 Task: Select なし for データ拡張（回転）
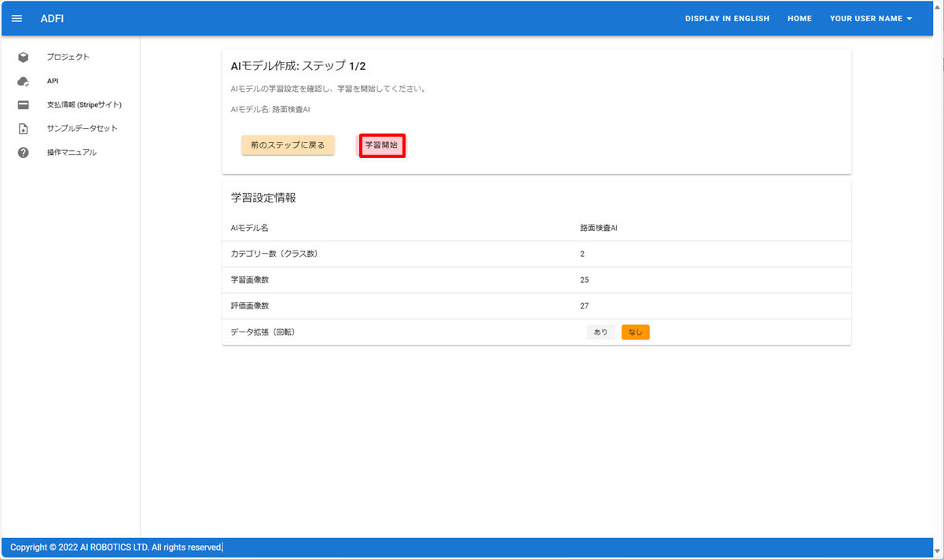tap(635, 332)
